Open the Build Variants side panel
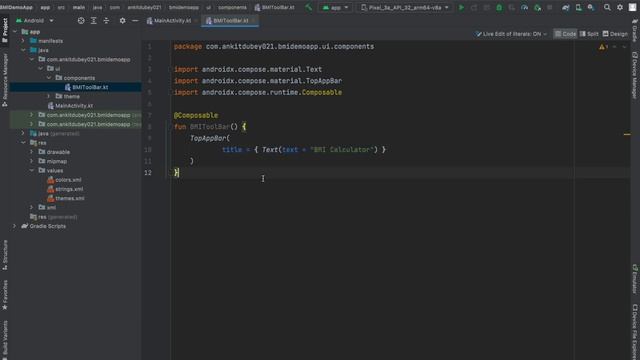 pos(5,340)
